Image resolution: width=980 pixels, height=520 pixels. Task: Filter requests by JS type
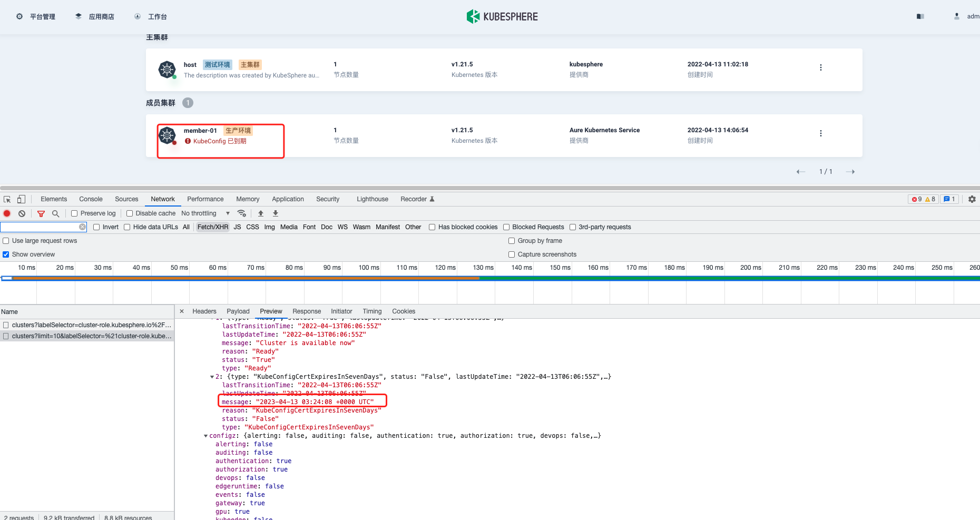[x=237, y=227]
